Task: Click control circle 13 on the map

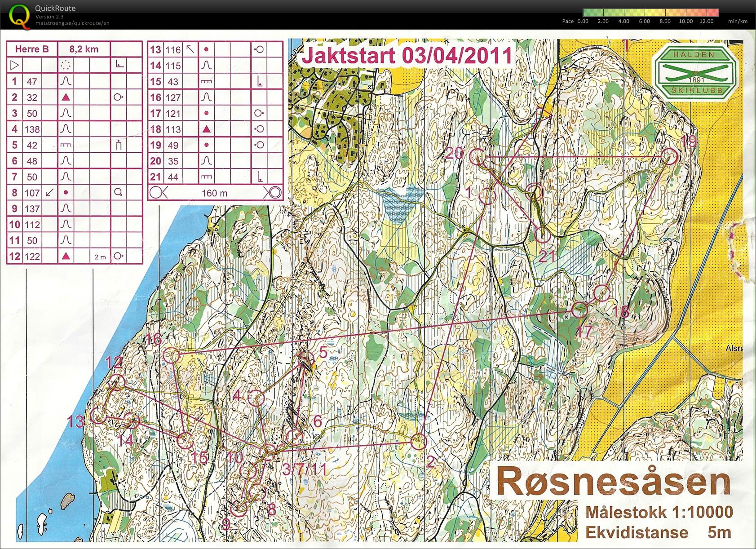Action: (x=97, y=416)
